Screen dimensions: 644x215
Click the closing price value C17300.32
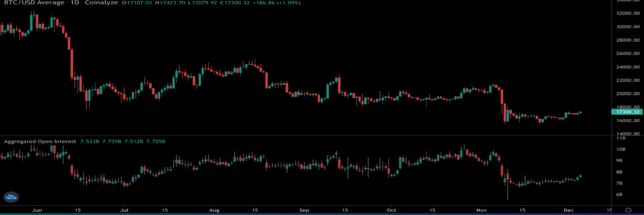235,3
